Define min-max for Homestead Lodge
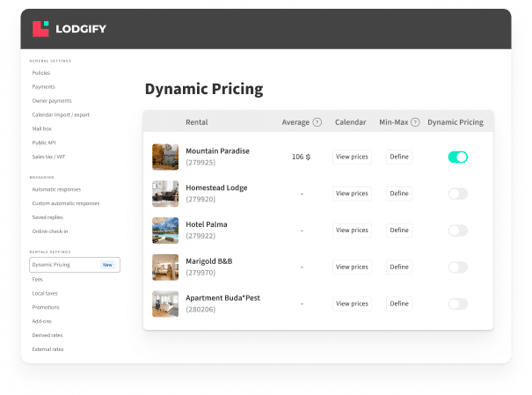This screenshot has width=532, height=395. point(399,194)
